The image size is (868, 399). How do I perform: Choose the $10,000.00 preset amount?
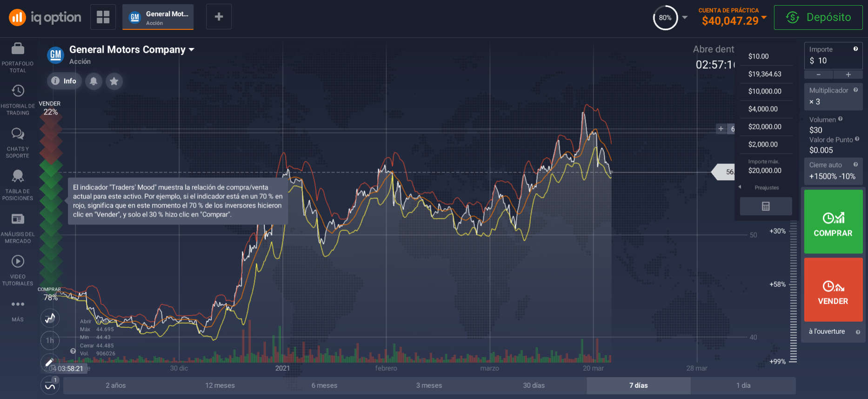click(x=766, y=91)
